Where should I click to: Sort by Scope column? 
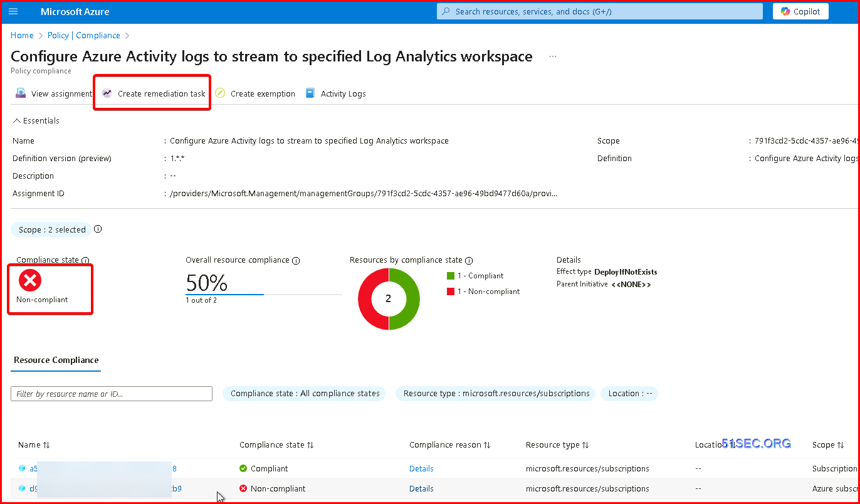[828, 445]
